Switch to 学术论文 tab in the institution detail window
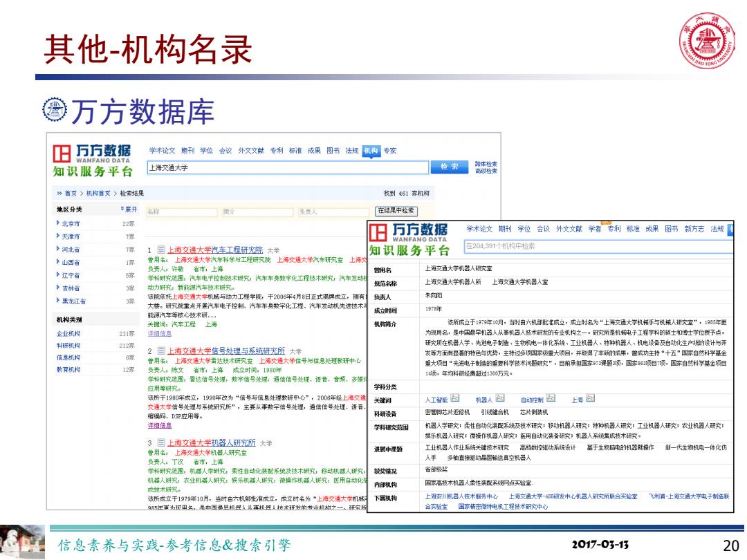Image resolution: width=747 pixels, height=560 pixels. [479, 229]
